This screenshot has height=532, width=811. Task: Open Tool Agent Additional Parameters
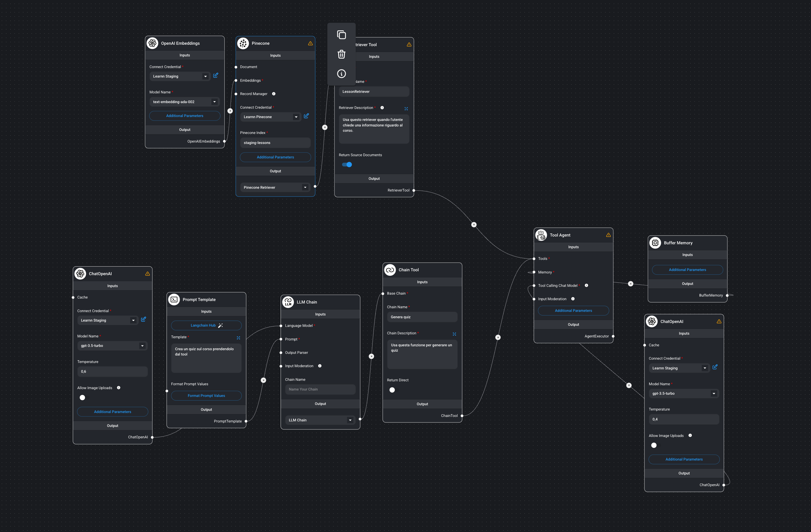(x=573, y=311)
